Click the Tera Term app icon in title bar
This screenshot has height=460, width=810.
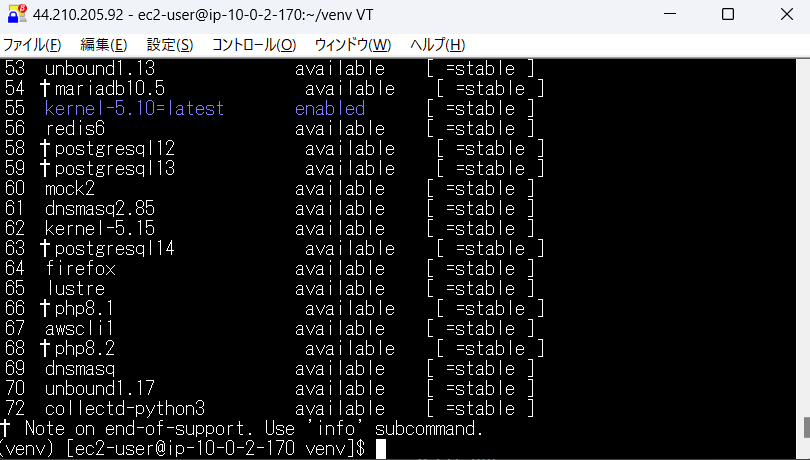click(x=16, y=14)
